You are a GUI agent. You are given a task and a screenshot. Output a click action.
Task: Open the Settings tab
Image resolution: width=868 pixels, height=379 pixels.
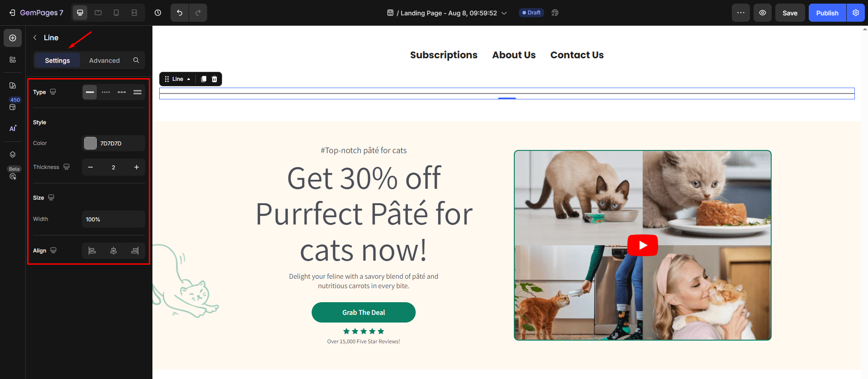pyautogui.click(x=57, y=61)
